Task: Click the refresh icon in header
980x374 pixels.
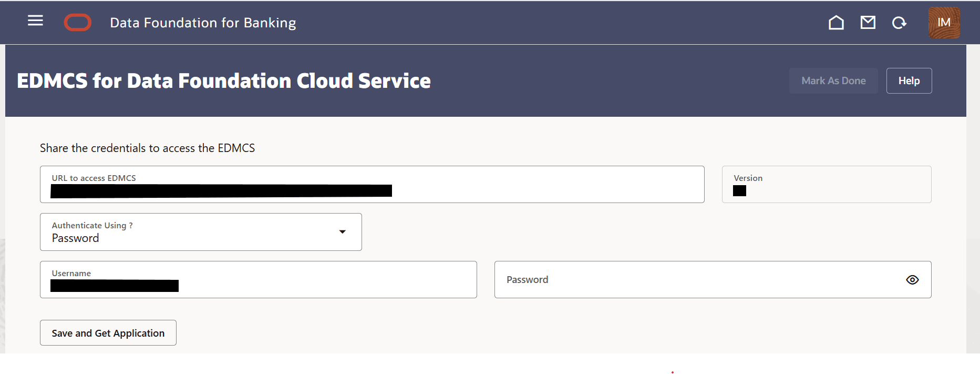Action: 899,23
